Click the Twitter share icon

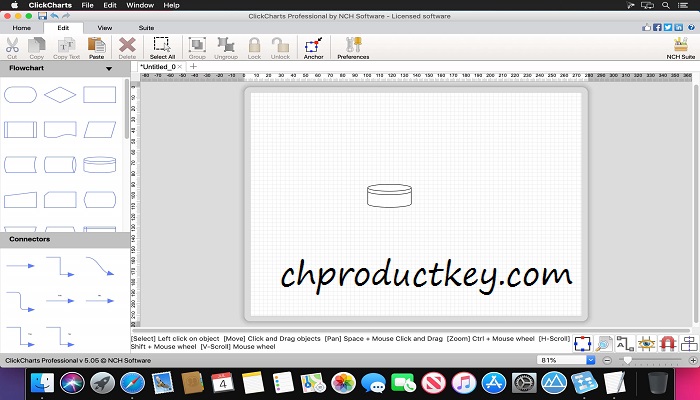point(668,27)
